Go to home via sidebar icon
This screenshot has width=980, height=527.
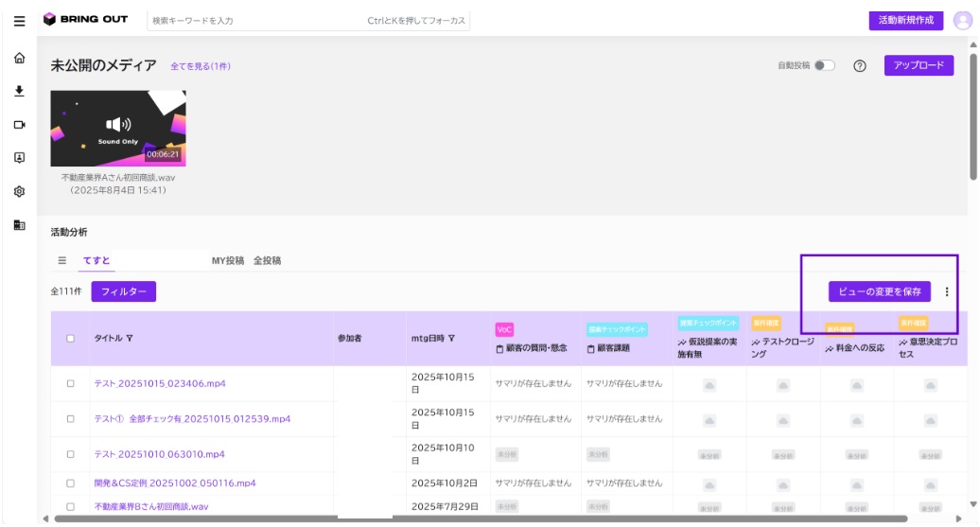[x=19, y=58]
